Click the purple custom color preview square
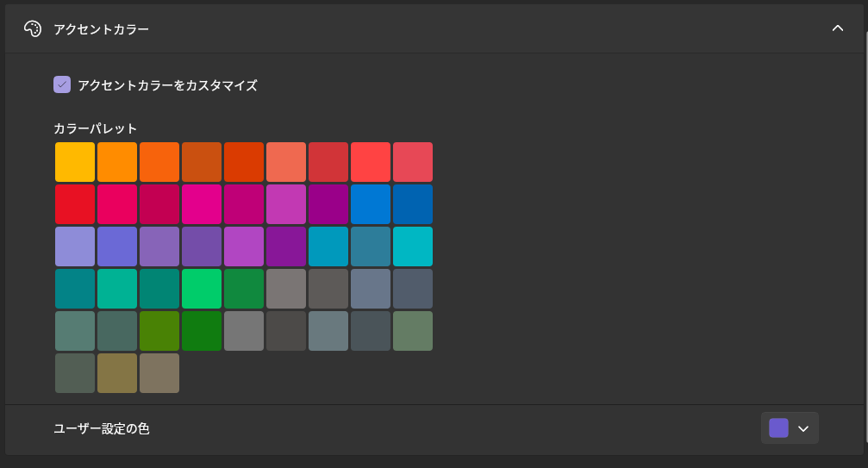This screenshot has height=468, width=868. click(778, 428)
